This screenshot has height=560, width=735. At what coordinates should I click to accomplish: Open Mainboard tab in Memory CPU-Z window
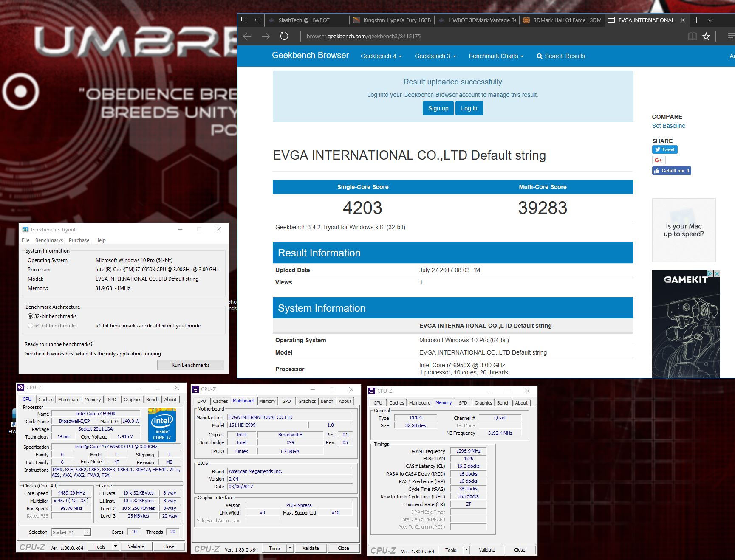(x=420, y=403)
